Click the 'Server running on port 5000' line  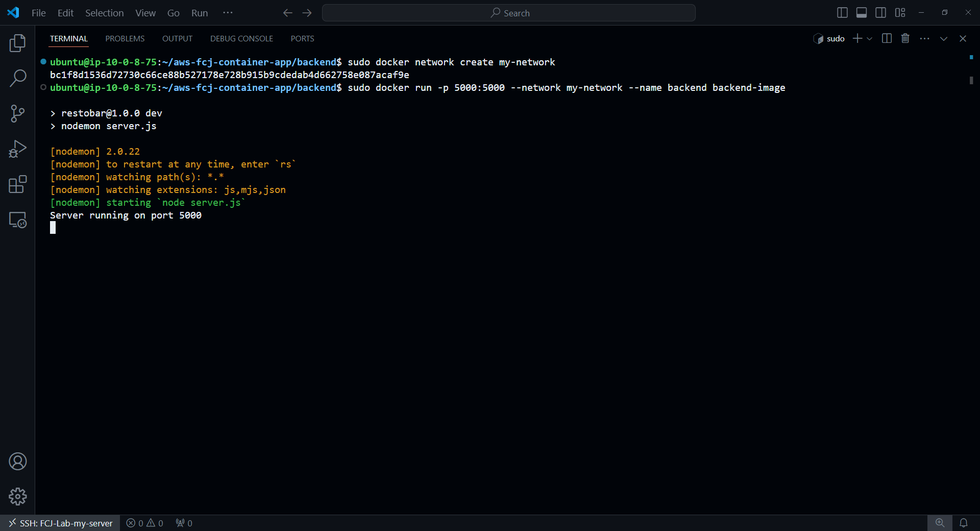[x=126, y=215]
